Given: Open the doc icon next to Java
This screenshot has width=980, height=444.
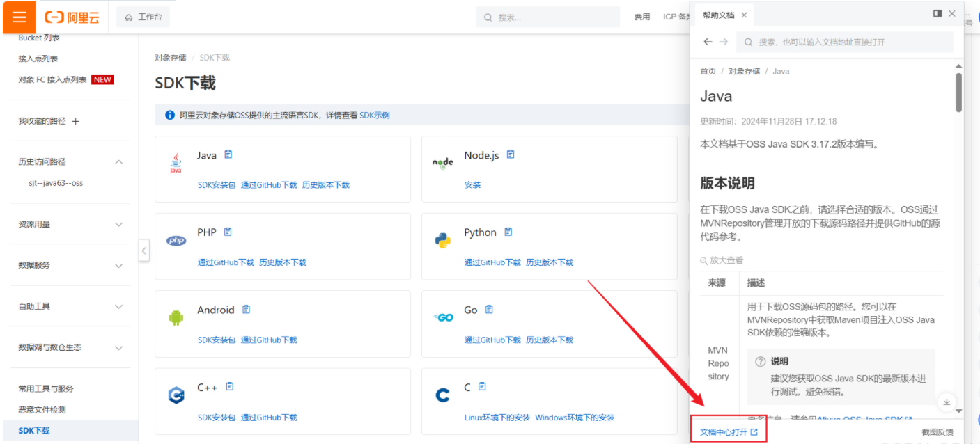Looking at the screenshot, I should point(228,154).
